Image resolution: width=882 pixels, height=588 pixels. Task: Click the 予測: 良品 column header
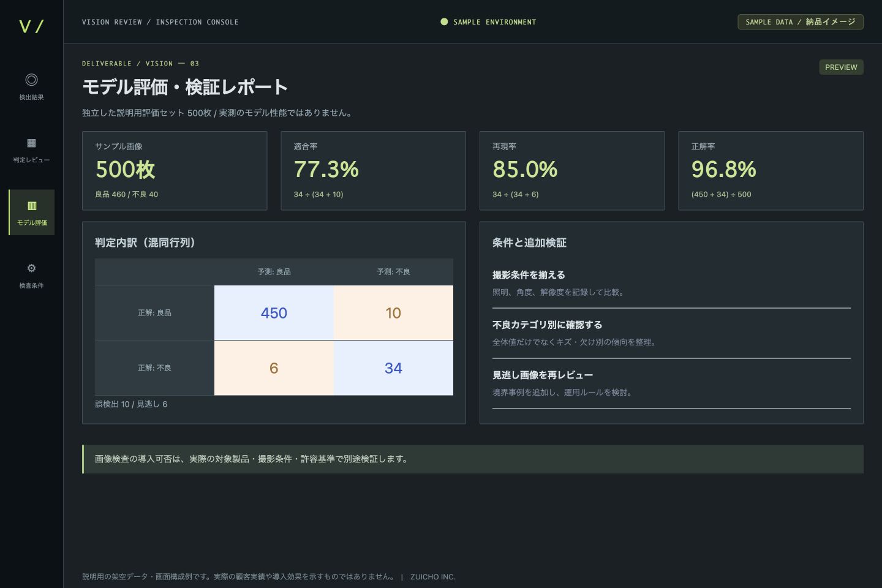[274, 272]
